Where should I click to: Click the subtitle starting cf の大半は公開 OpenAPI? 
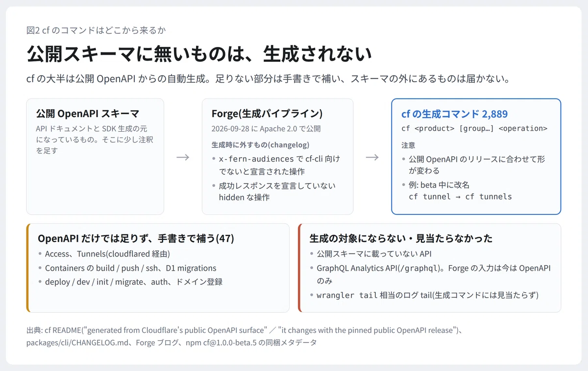268,79
